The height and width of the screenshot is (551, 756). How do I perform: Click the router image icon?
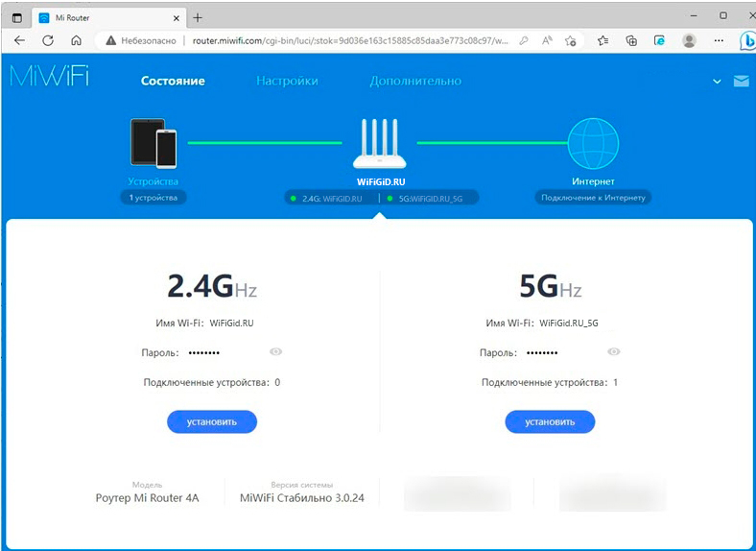380,143
